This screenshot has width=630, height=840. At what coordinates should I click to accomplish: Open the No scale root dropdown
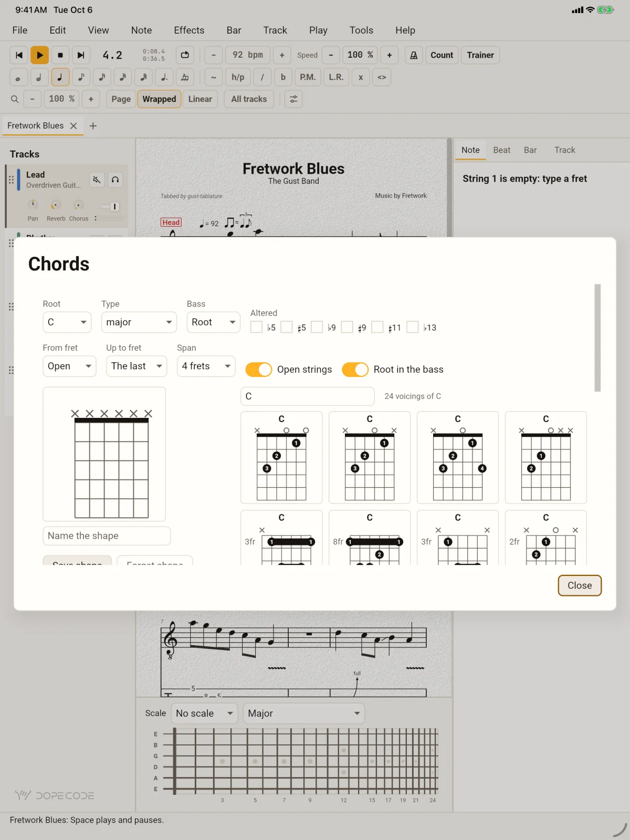coord(204,713)
